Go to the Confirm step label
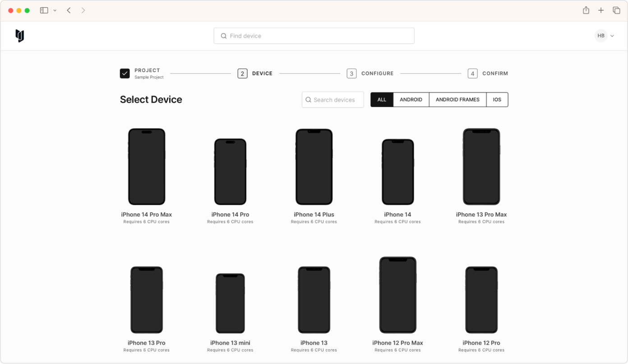The width and height of the screenshot is (628, 364). [x=495, y=74]
